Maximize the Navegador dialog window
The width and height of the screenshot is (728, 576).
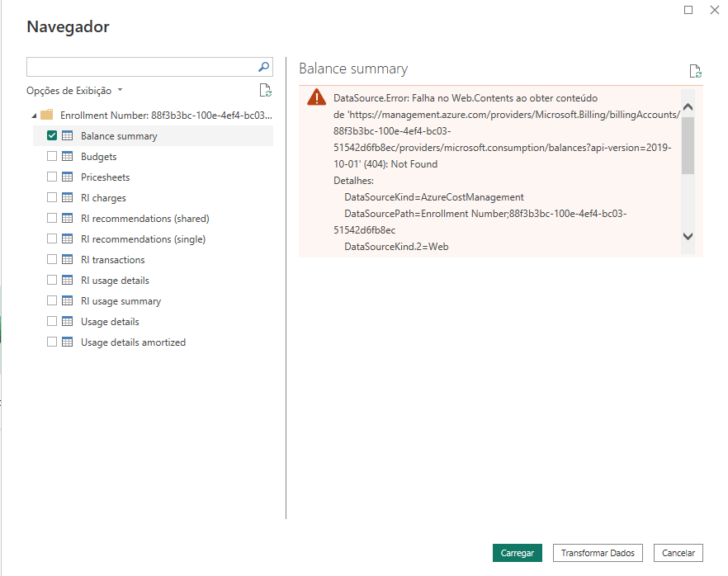coord(688,10)
